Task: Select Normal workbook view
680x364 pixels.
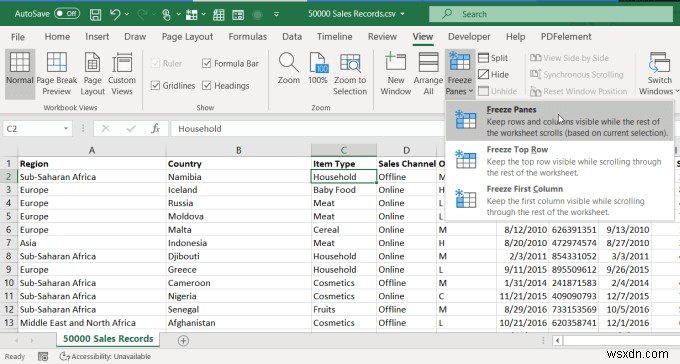Action: point(20,74)
